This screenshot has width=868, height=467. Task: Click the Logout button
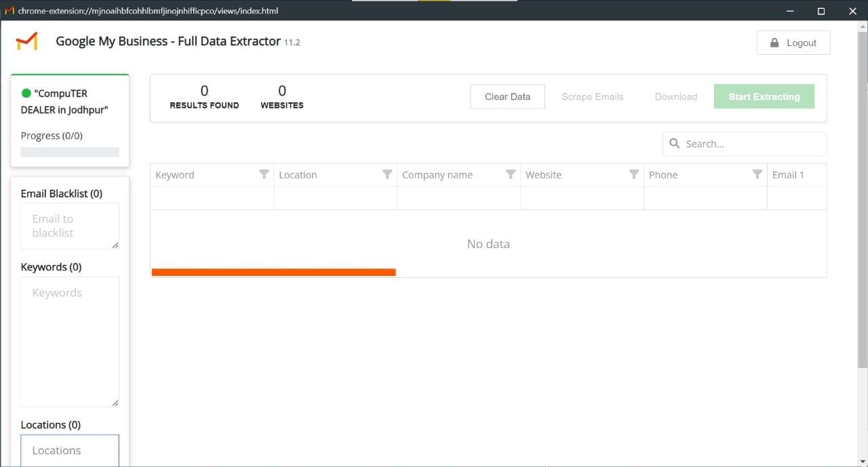pos(793,43)
